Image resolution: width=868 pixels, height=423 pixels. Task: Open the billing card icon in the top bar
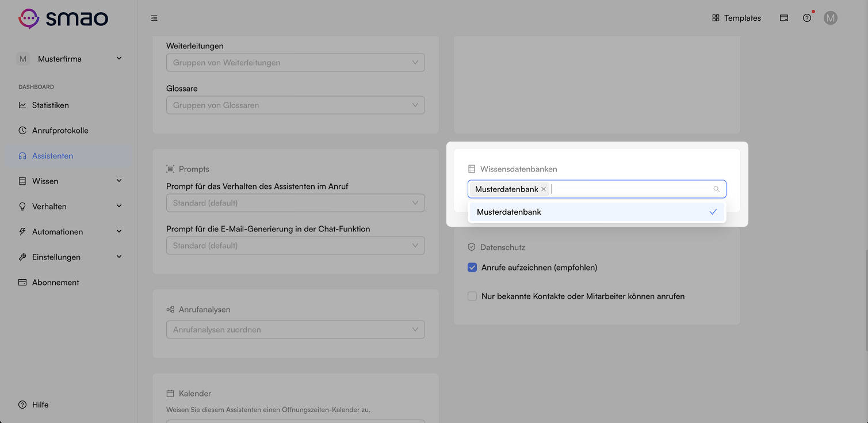784,18
